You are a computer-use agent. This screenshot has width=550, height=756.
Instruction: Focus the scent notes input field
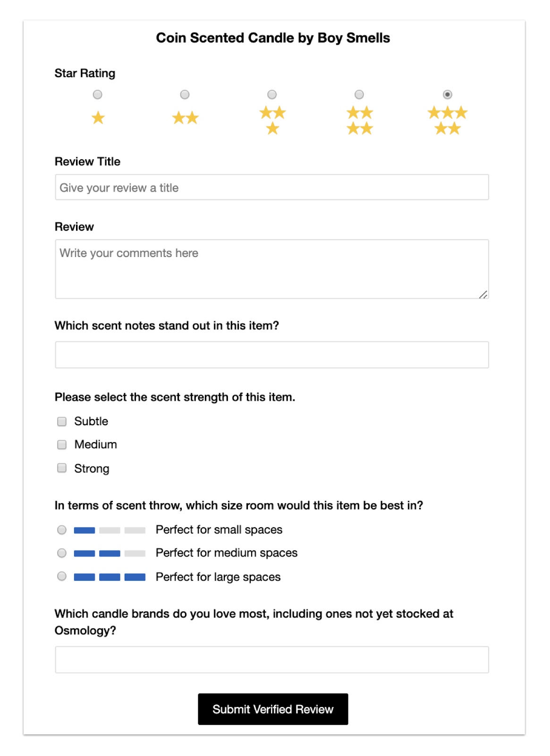coord(272,355)
